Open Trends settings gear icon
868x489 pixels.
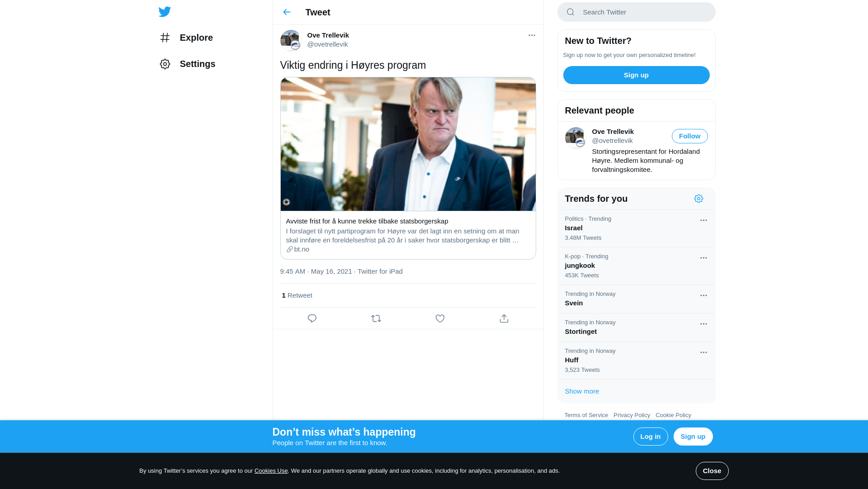[x=698, y=199]
